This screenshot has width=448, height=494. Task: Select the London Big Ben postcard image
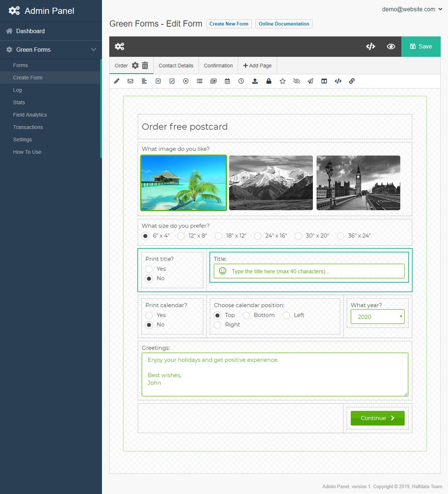click(x=358, y=183)
